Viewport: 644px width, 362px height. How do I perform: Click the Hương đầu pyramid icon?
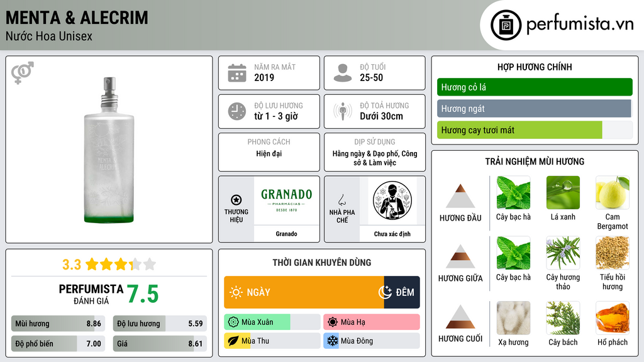coord(460,196)
